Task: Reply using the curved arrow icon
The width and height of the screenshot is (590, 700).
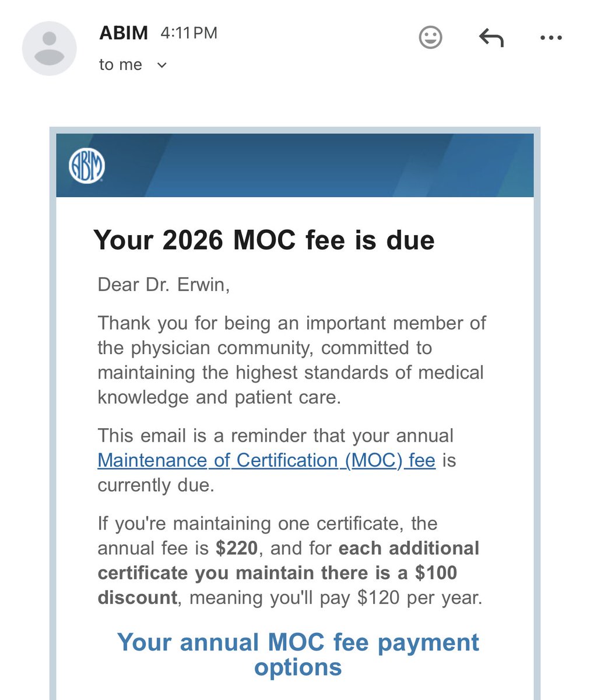Action: (491, 38)
